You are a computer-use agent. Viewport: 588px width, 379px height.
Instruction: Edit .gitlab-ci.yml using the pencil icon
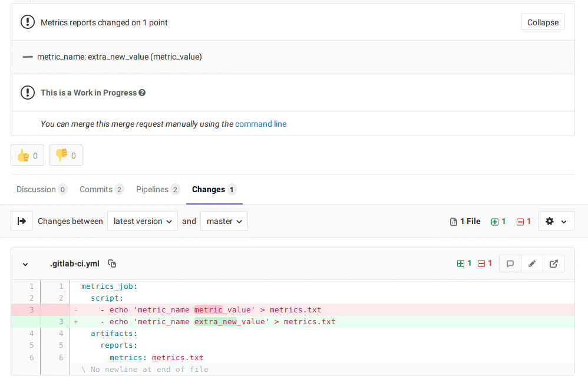click(531, 263)
